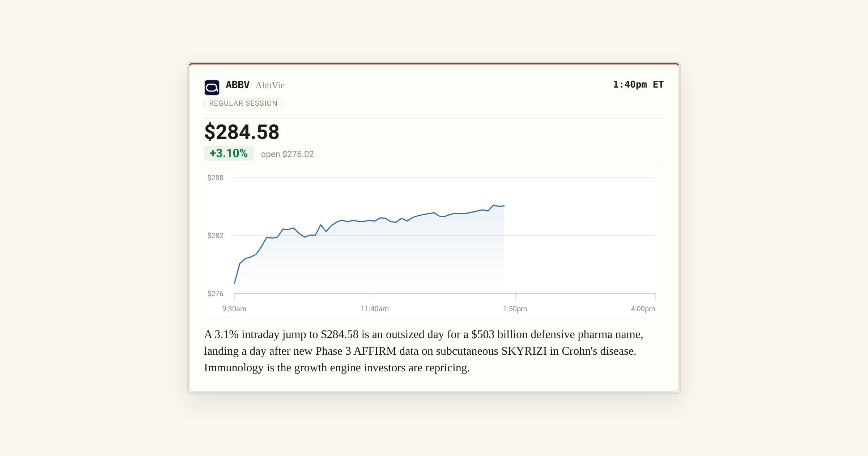This screenshot has height=456, width=868.
Task: Click the open $276.02 label
Action: (x=287, y=154)
